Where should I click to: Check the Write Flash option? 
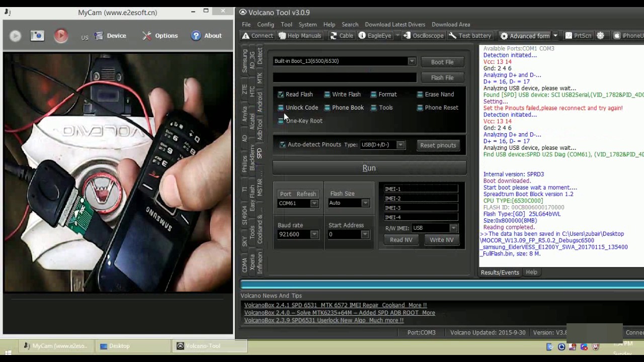click(x=327, y=94)
